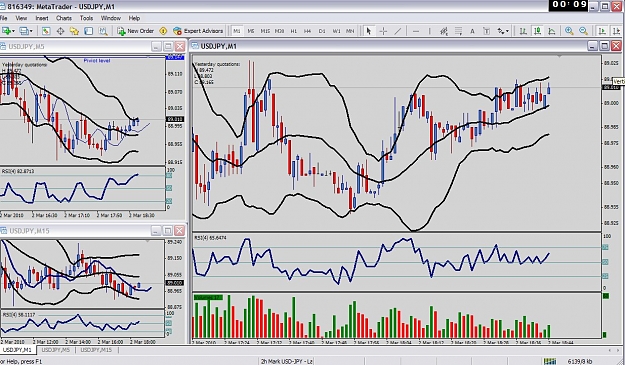Screen dimensions: 625x365
Task: Show the Market Watch window
Action: pyautogui.click(x=46, y=31)
